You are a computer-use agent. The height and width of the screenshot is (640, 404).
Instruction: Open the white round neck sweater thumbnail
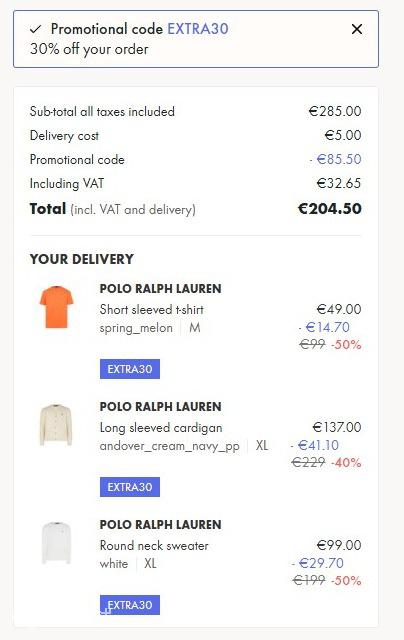[x=56, y=543]
